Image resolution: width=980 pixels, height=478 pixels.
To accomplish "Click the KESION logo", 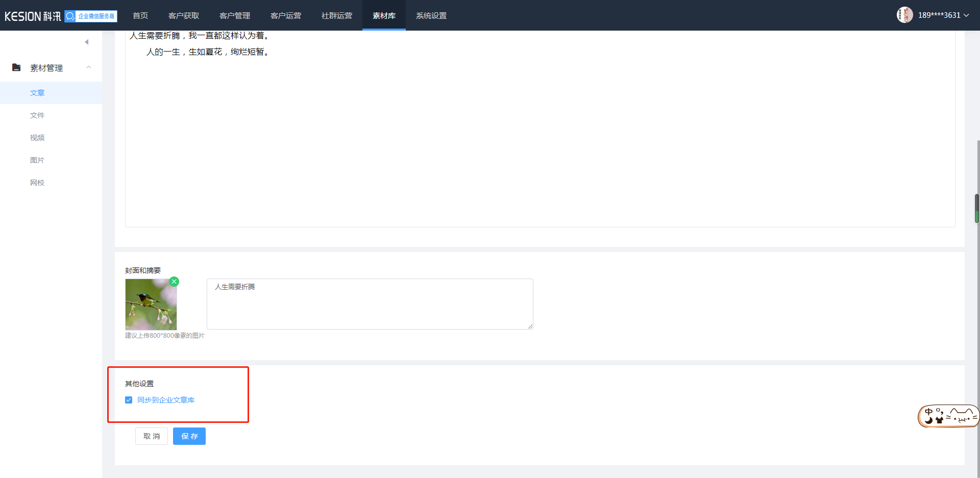I will tap(33, 16).
